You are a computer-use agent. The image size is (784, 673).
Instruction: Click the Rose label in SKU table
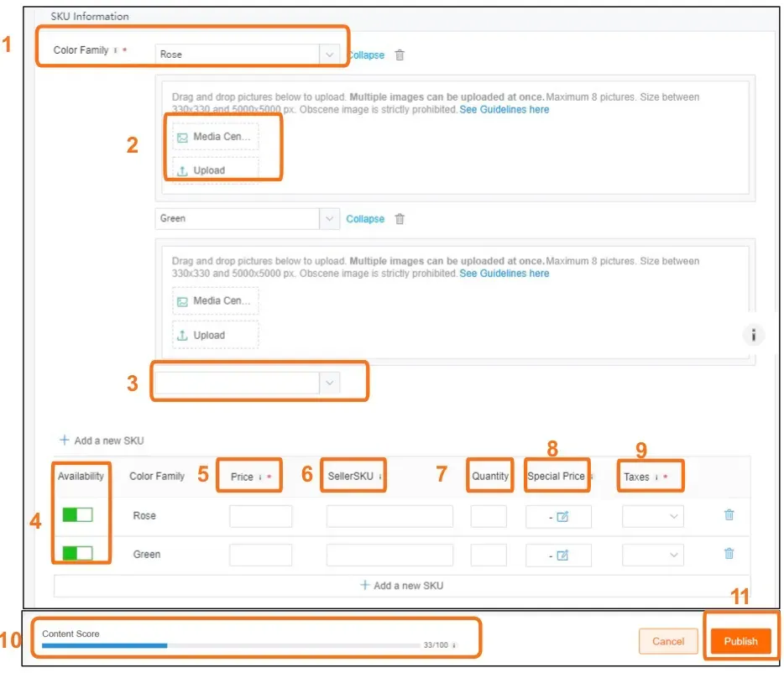(x=144, y=515)
